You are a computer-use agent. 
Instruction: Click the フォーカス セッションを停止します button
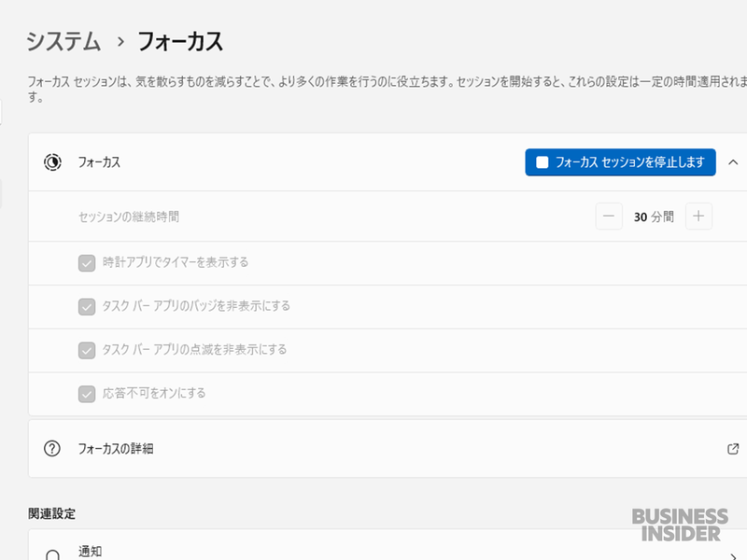[x=620, y=162]
